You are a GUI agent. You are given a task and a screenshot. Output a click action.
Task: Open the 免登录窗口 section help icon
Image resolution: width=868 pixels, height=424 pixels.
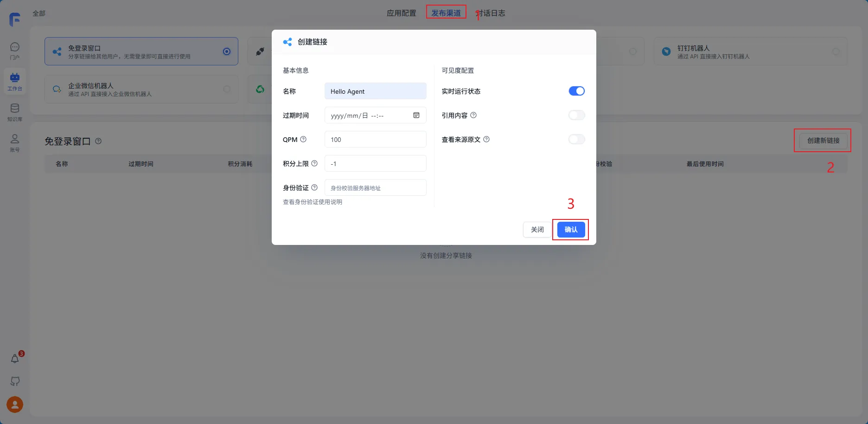coord(98,141)
